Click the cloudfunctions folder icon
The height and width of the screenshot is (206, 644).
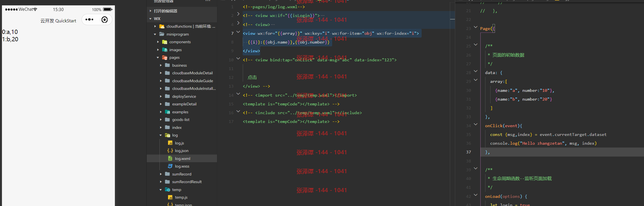coord(162,26)
